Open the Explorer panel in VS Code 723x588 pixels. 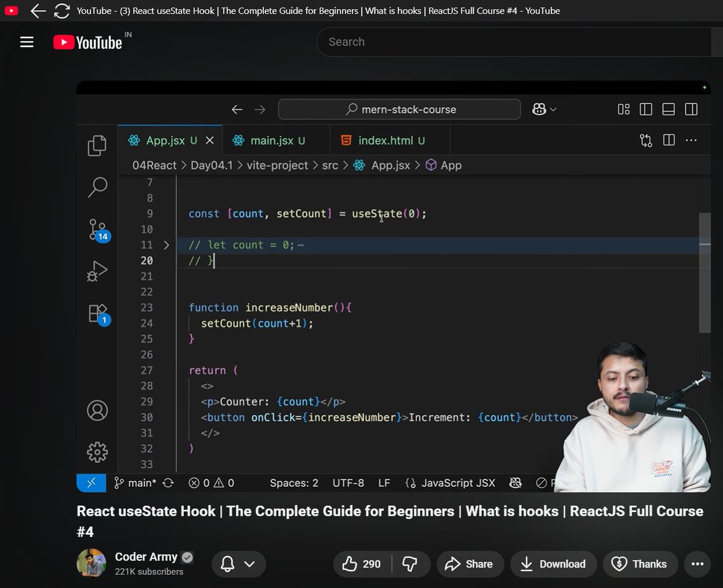96,146
